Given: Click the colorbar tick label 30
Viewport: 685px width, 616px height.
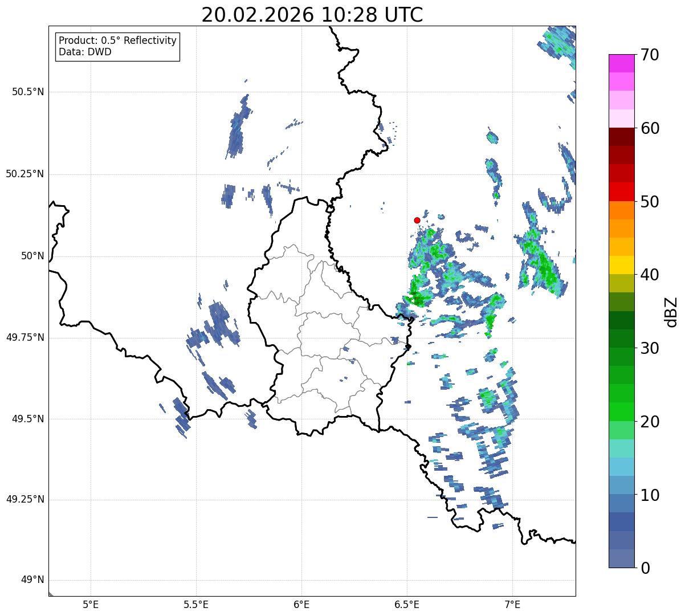Looking at the screenshot, I should (x=650, y=348).
